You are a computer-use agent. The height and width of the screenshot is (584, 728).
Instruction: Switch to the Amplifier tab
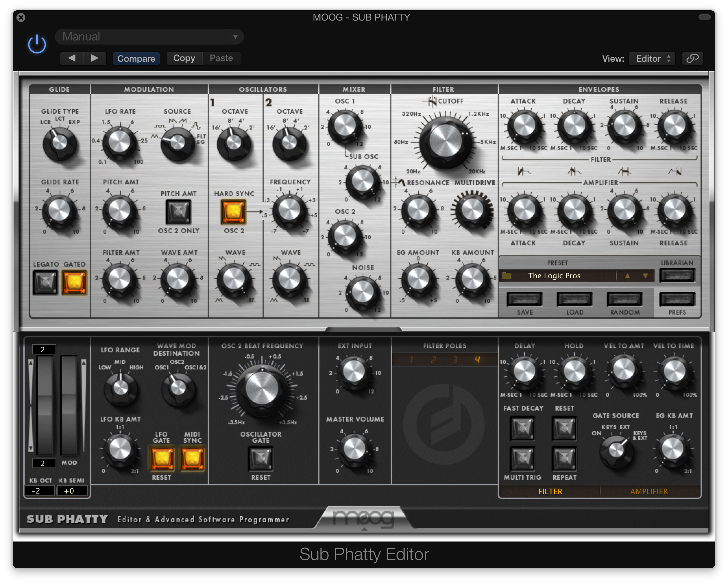(x=649, y=491)
